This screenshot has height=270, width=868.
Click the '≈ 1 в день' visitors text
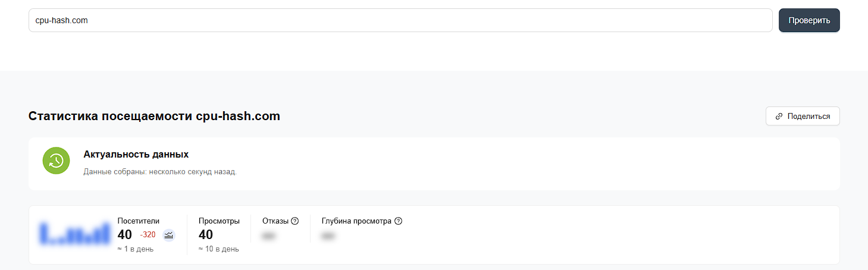tap(136, 249)
